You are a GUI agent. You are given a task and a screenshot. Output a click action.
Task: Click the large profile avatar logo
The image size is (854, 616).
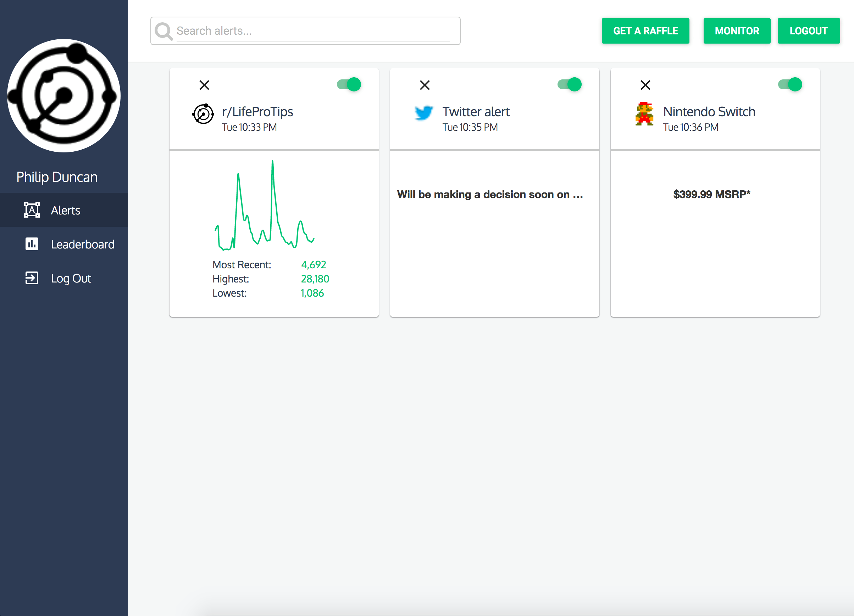[63, 96]
